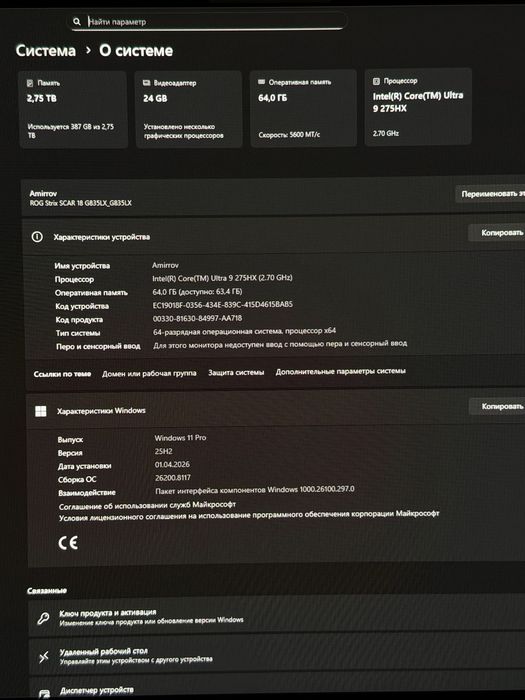
Task: Collapse 'Характеристики Windows' section header
Action: [x=275, y=409]
